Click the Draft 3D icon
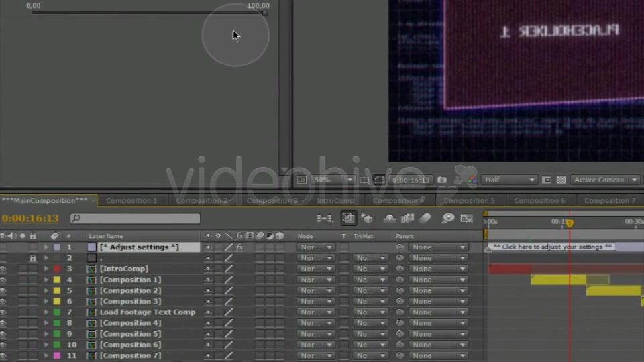 (366, 219)
